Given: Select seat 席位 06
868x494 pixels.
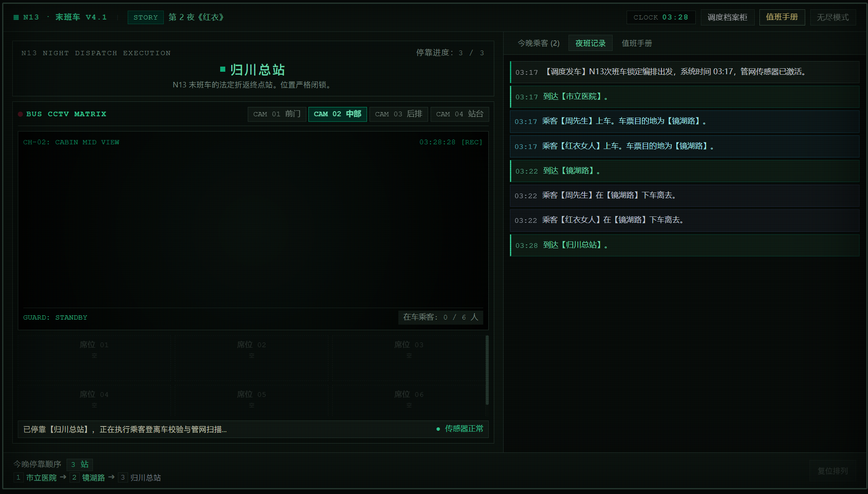Looking at the screenshot, I should click(x=409, y=399).
